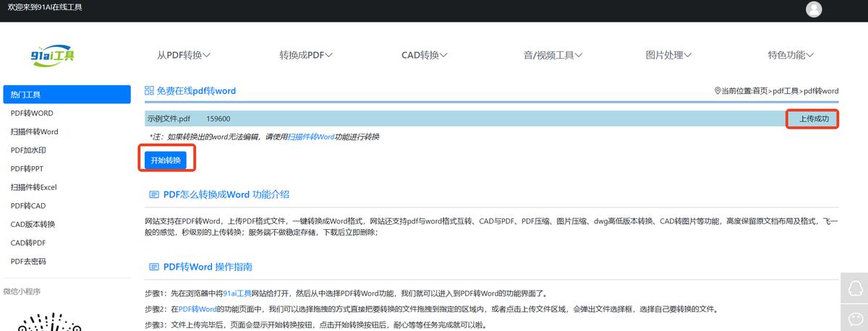Click the 91ai工具 logo

(53, 56)
